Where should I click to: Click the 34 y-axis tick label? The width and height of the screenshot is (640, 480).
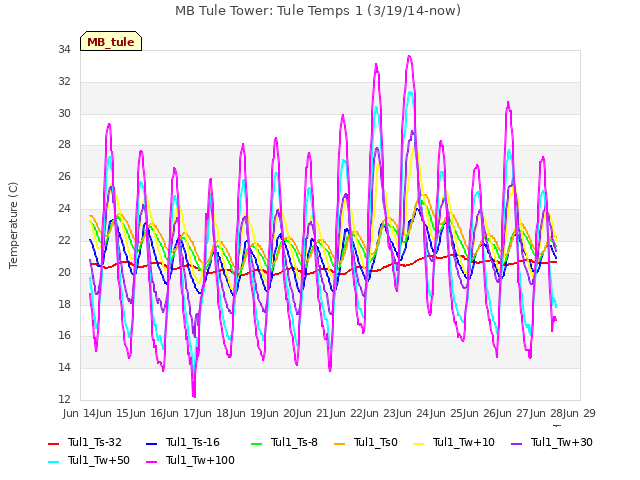[64, 49]
